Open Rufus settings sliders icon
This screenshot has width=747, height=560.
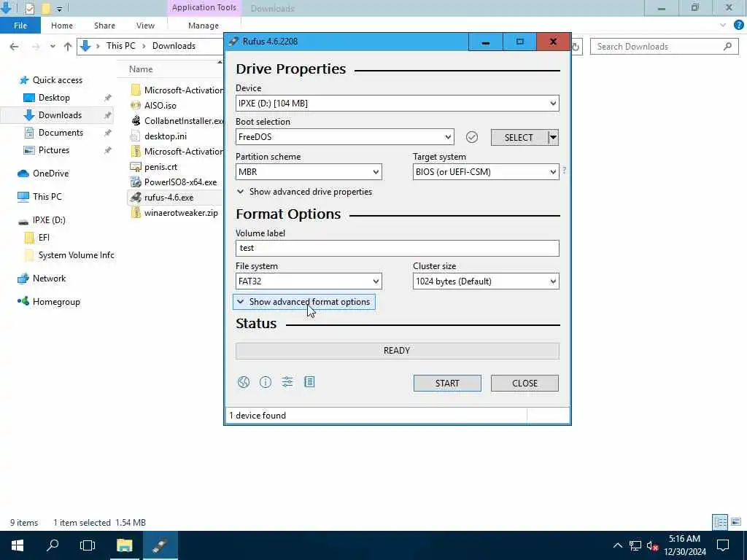[x=287, y=382]
